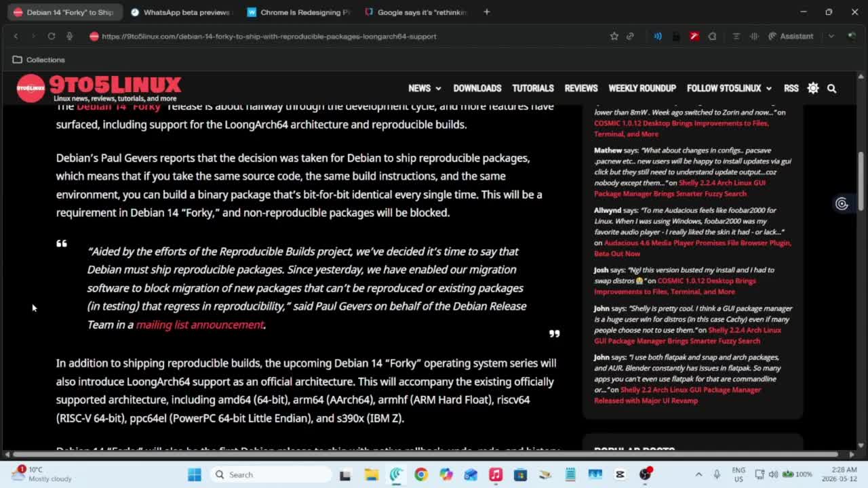Open the Collections folder

[x=39, y=60]
